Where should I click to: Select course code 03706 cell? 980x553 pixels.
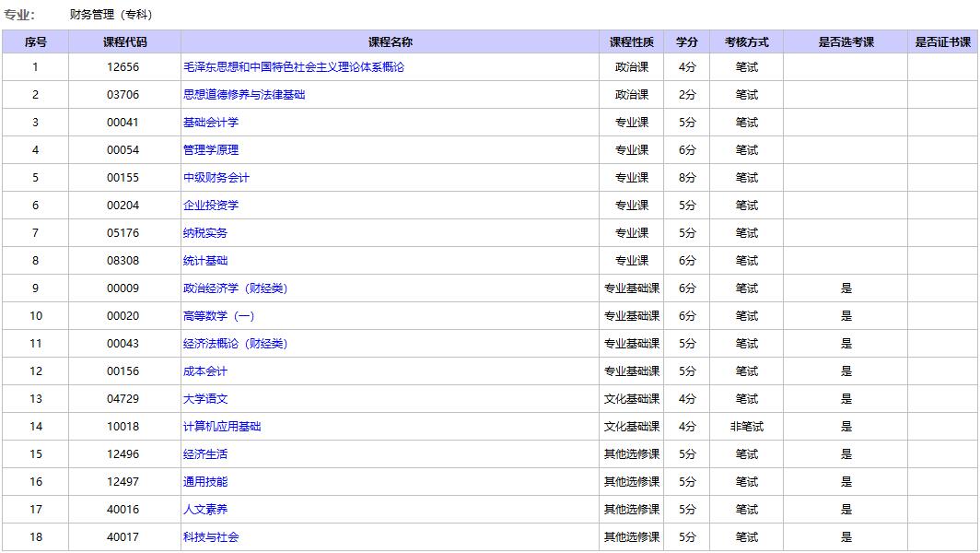(x=123, y=94)
